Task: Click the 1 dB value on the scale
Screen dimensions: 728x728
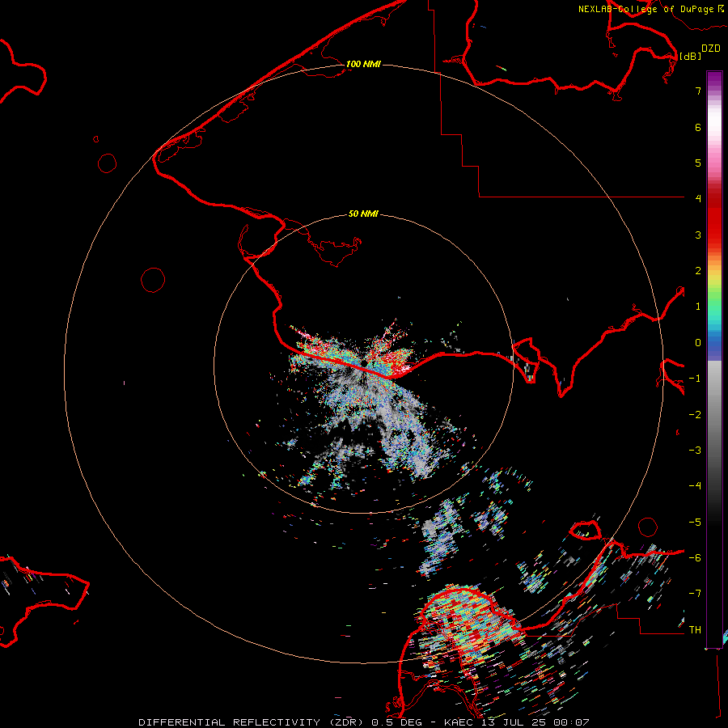Action: (698, 307)
